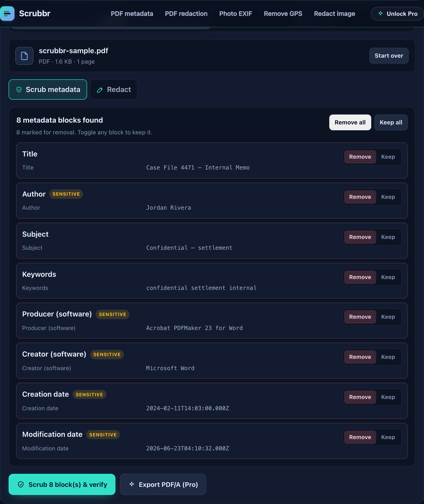Click the sparkle icon in Unlock Pro
The width and height of the screenshot is (424, 504).
coord(380,14)
